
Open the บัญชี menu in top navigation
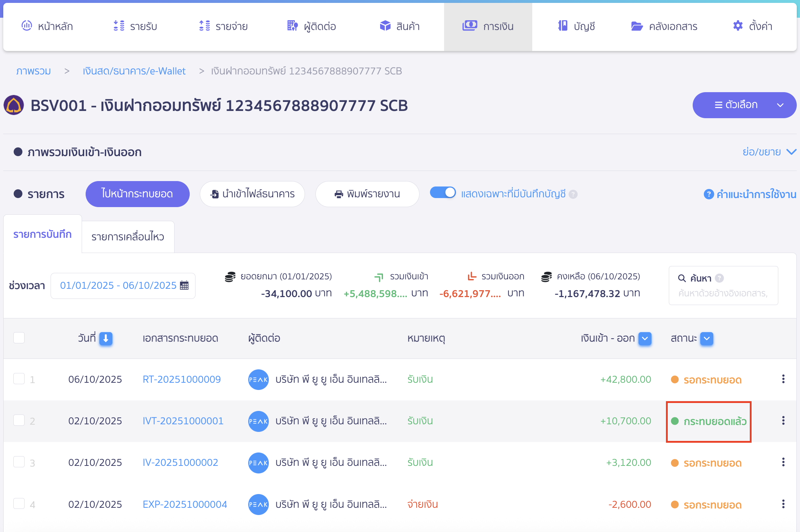576,26
